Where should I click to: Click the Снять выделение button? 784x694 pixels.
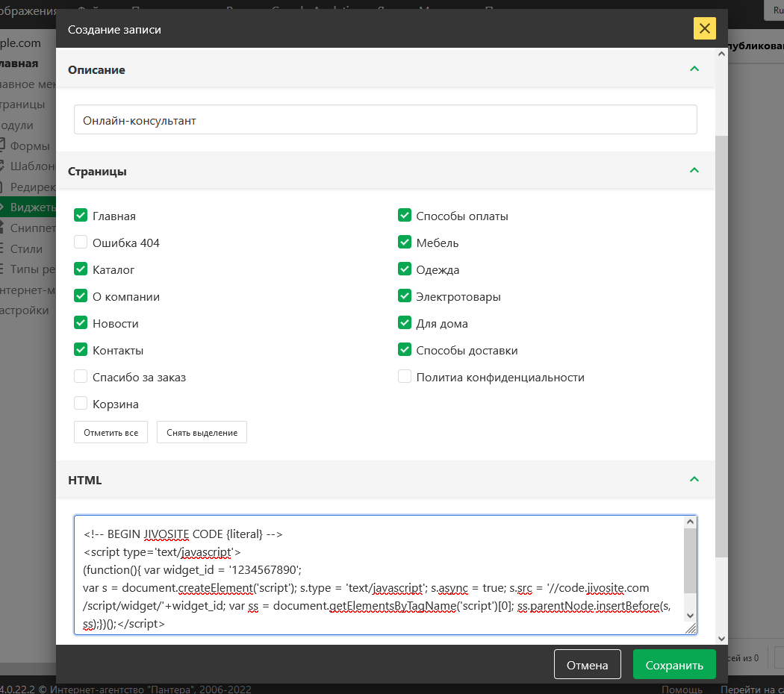(x=202, y=432)
